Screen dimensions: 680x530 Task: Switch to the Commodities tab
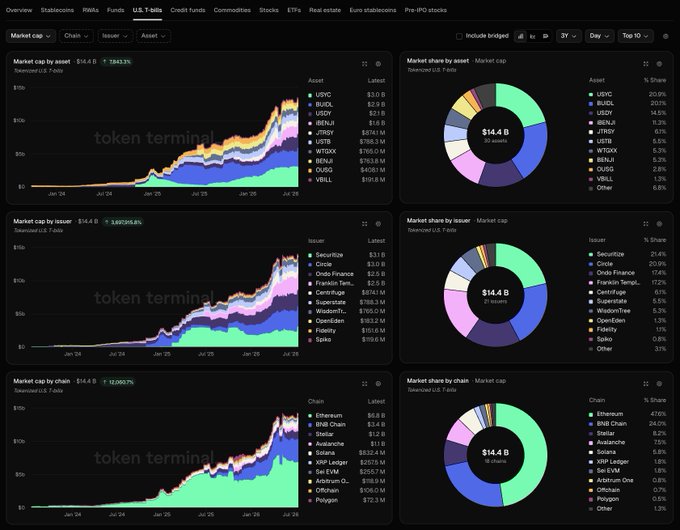pos(232,10)
